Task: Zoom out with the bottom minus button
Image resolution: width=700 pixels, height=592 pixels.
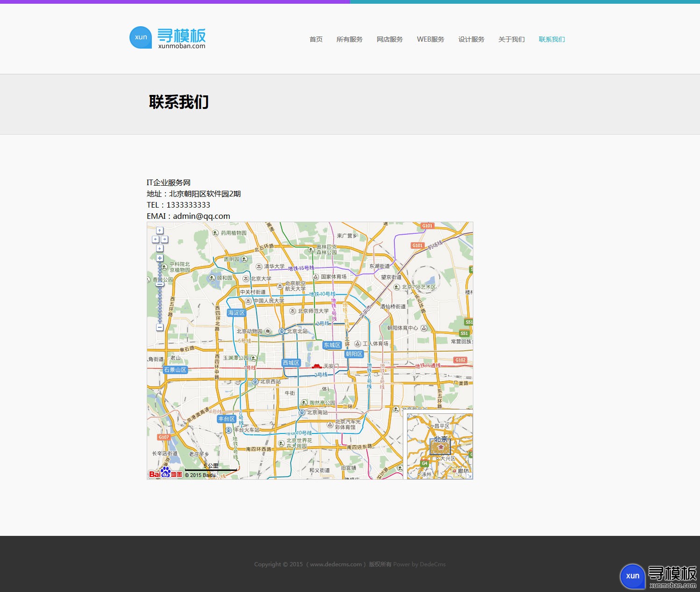Action: [x=160, y=327]
